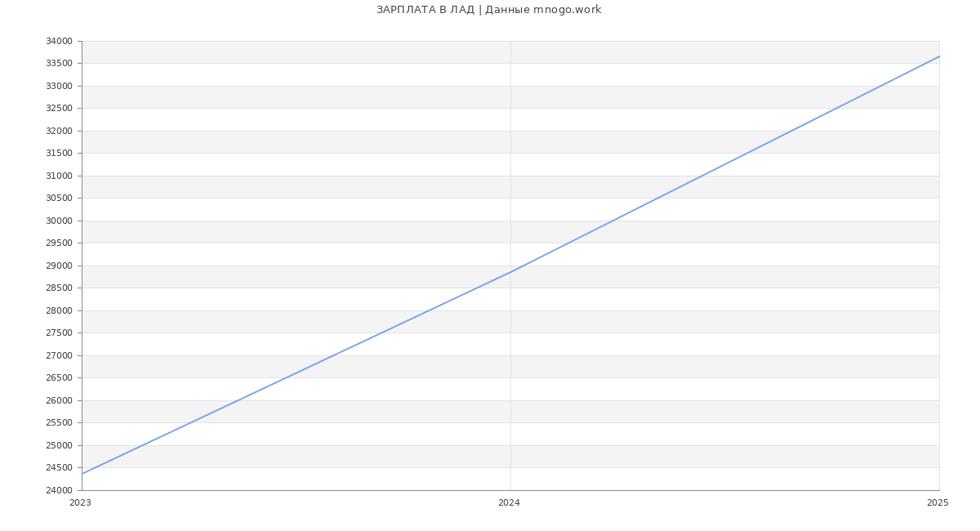Click the 33500 y-axis label
Viewport: 980px width, 531px height.
click(59, 64)
